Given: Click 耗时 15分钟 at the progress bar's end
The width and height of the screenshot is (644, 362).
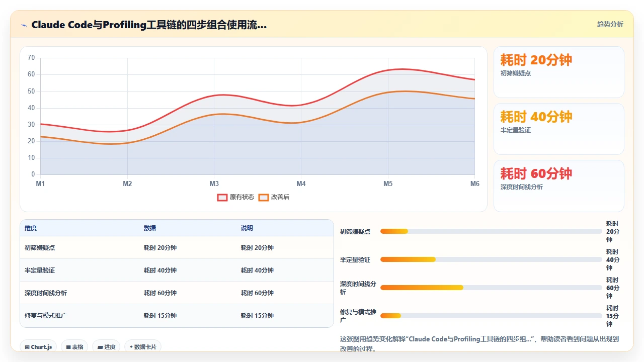Looking at the screenshot, I should click(x=613, y=316).
